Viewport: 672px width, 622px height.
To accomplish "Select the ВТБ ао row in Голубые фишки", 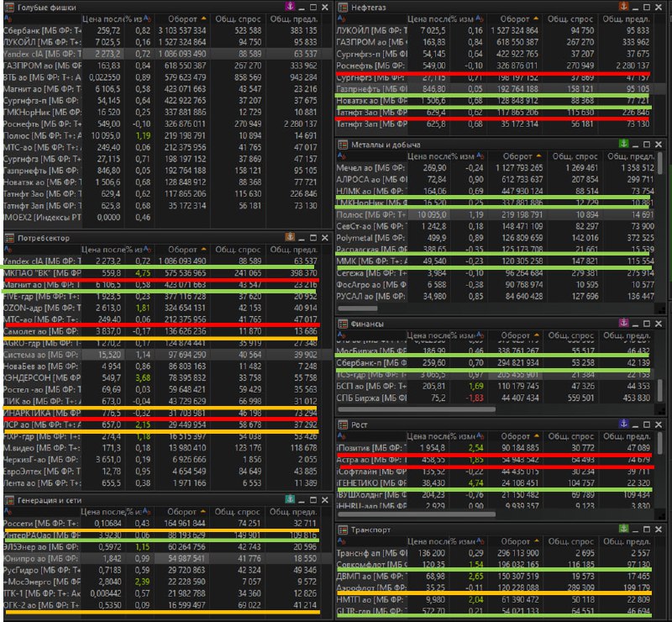I will [x=167, y=77].
